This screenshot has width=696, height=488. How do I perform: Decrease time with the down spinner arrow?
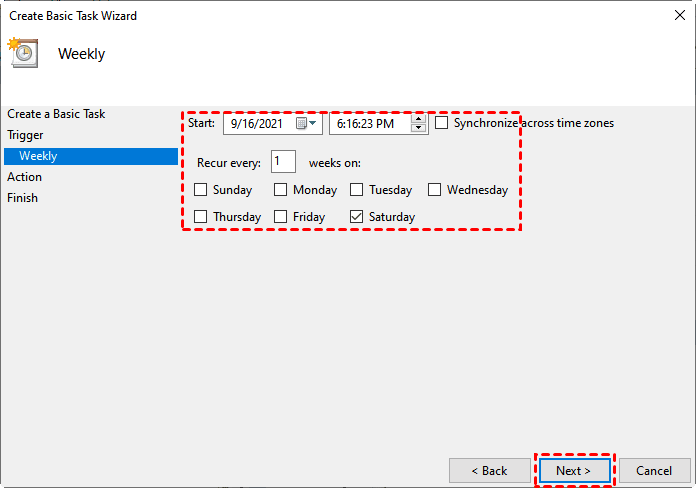pyautogui.click(x=418, y=128)
